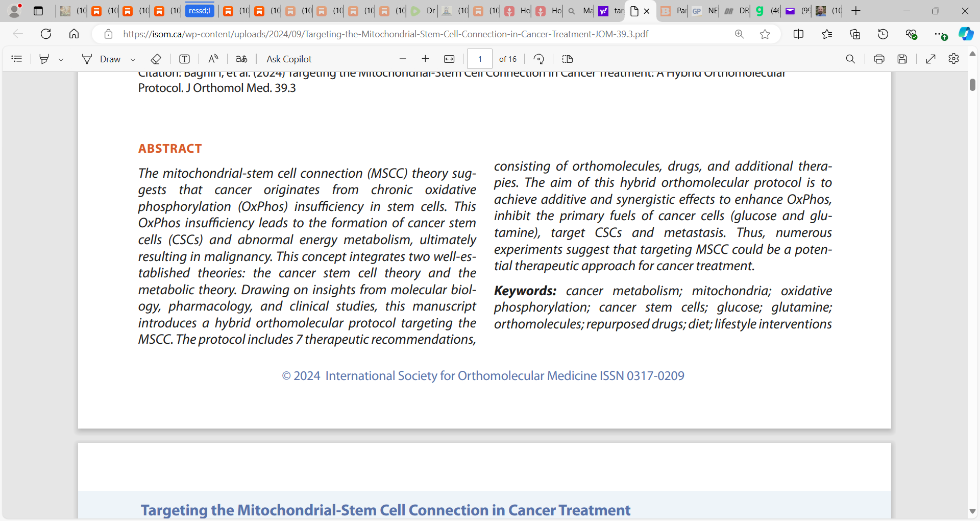Click 'Targeting the Mitochondrial-Stem Cell Connection' page heading
Screen dimensions: 980x521
tap(385, 510)
